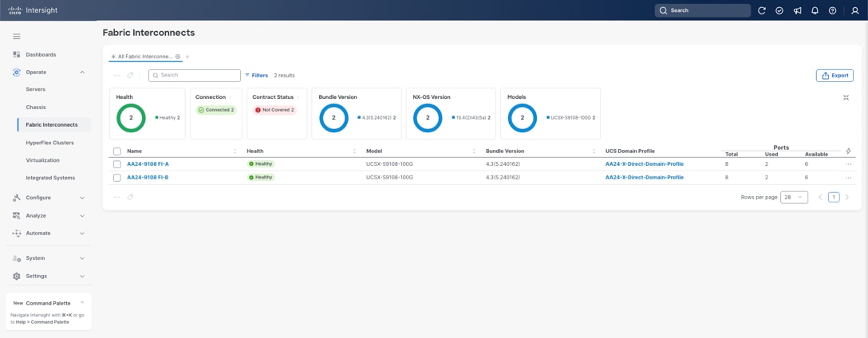This screenshot has width=868, height=338.
Task: Open the Model column sort options
Action: (x=474, y=151)
